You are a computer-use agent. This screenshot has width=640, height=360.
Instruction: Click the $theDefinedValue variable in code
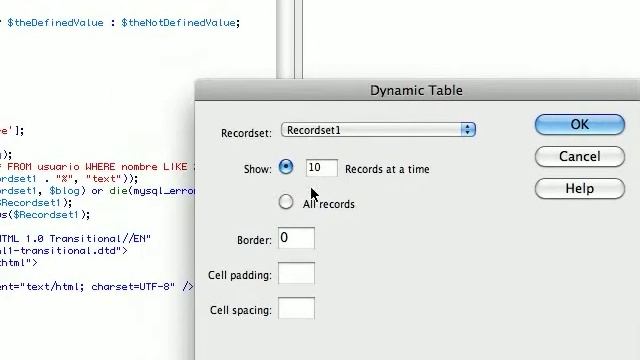point(55,23)
